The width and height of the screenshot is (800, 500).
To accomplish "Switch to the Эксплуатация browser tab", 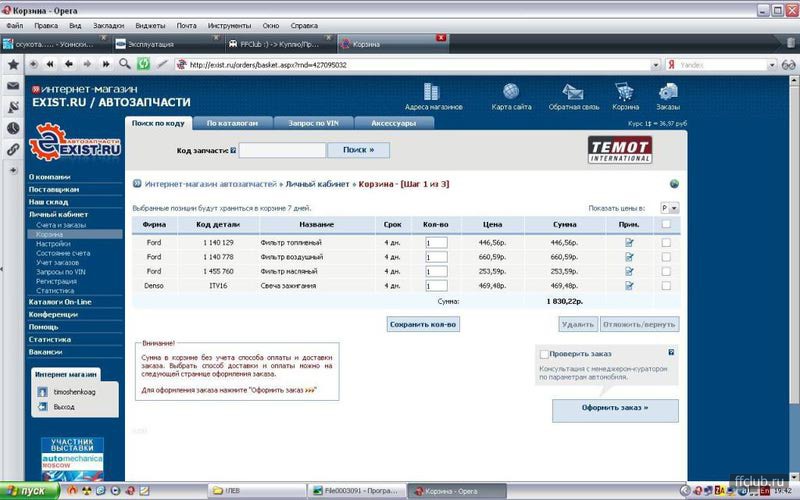I will pyautogui.click(x=168, y=44).
